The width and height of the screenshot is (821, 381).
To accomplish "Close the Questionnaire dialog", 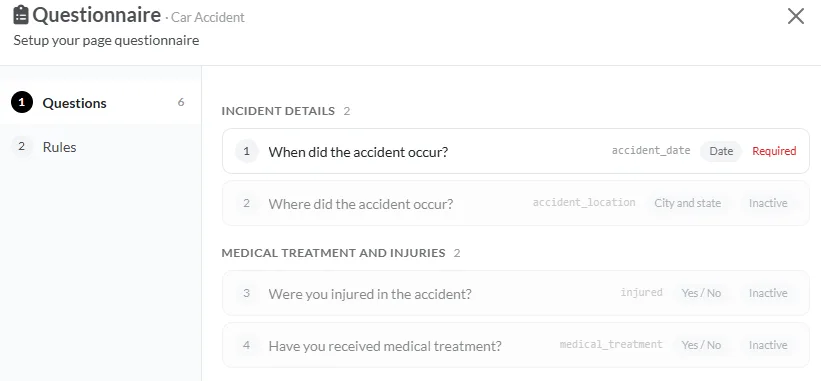I will 795,16.
